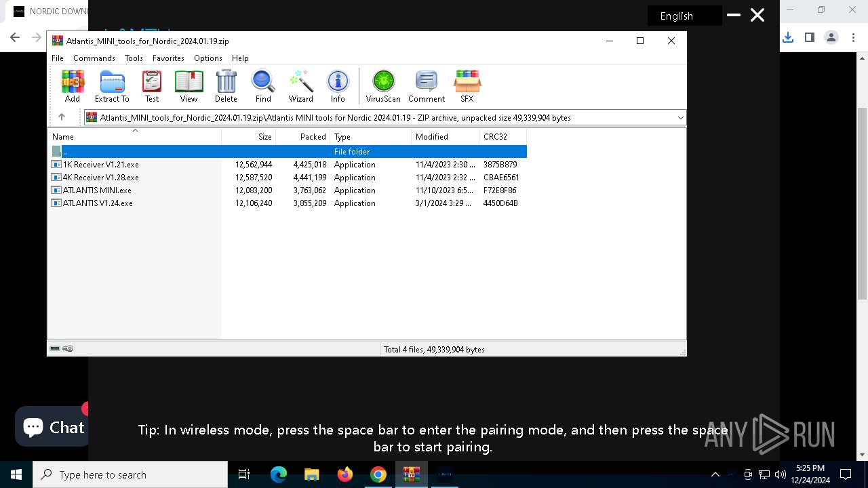This screenshot has width=868, height=488.
Task: Open the Chrome profile avatar
Action: [831, 37]
